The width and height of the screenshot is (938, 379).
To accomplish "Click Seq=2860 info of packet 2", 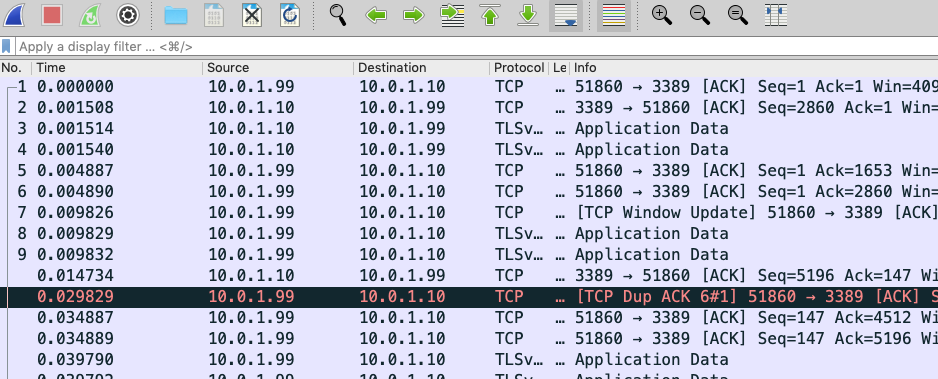I will click(x=796, y=108).
